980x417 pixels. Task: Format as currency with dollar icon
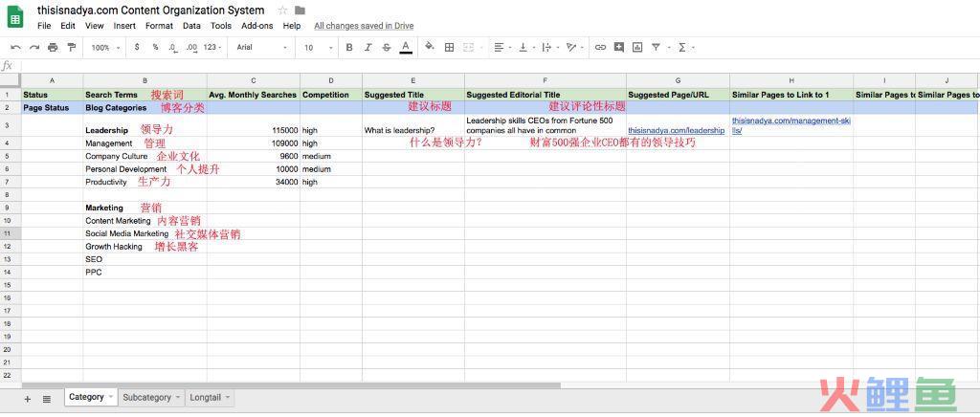(137, 48)
